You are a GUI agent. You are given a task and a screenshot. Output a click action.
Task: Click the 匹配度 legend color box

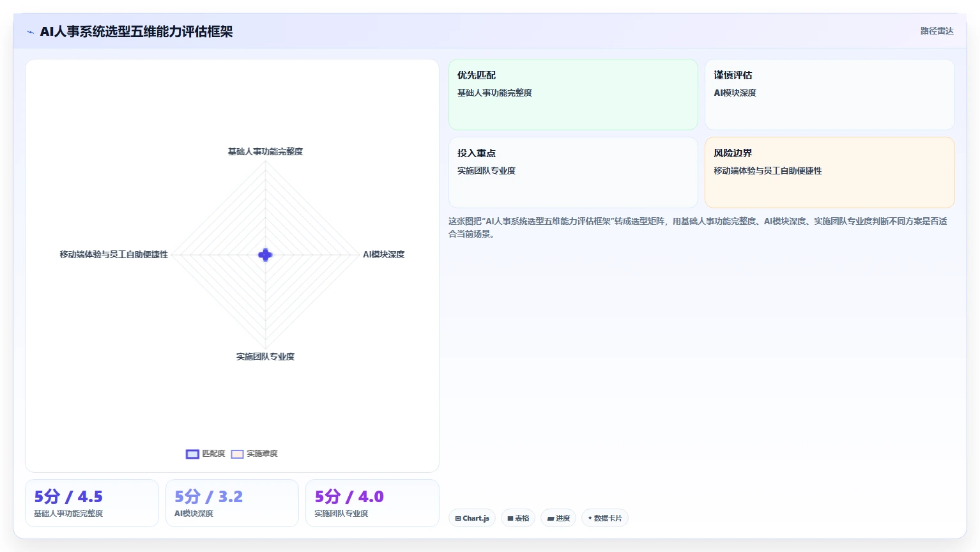click(192, 454)
